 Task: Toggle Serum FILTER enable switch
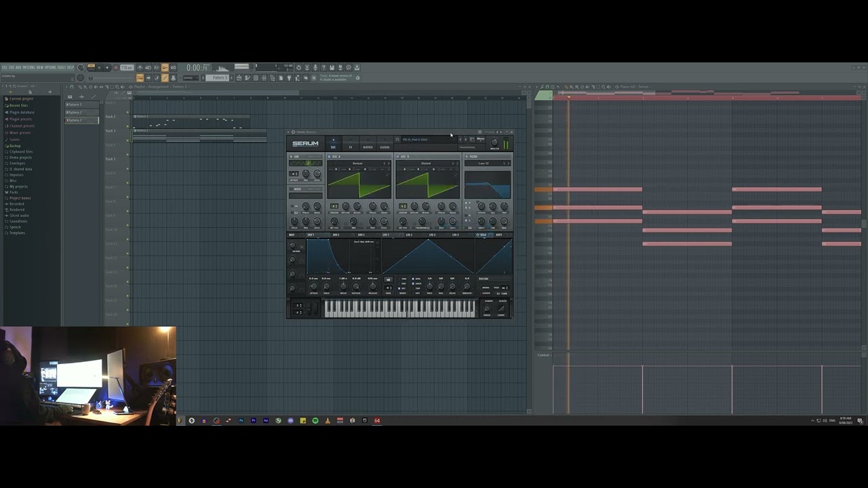tap(467, 157)
